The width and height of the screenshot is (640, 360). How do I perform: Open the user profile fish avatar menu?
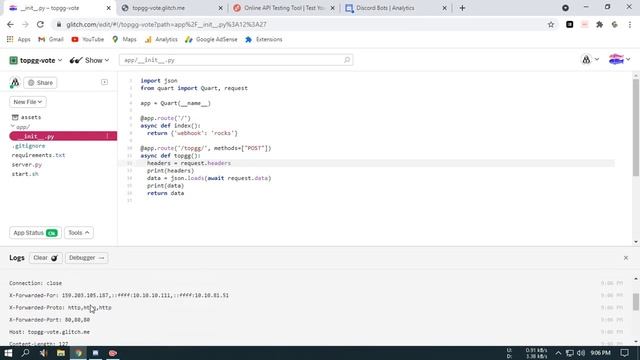[619, 60]
